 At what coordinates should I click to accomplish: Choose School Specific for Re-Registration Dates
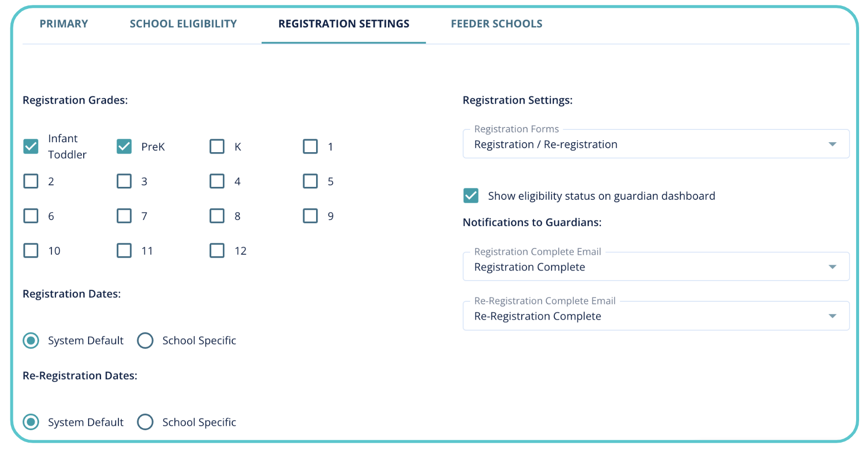coord(145,422)
